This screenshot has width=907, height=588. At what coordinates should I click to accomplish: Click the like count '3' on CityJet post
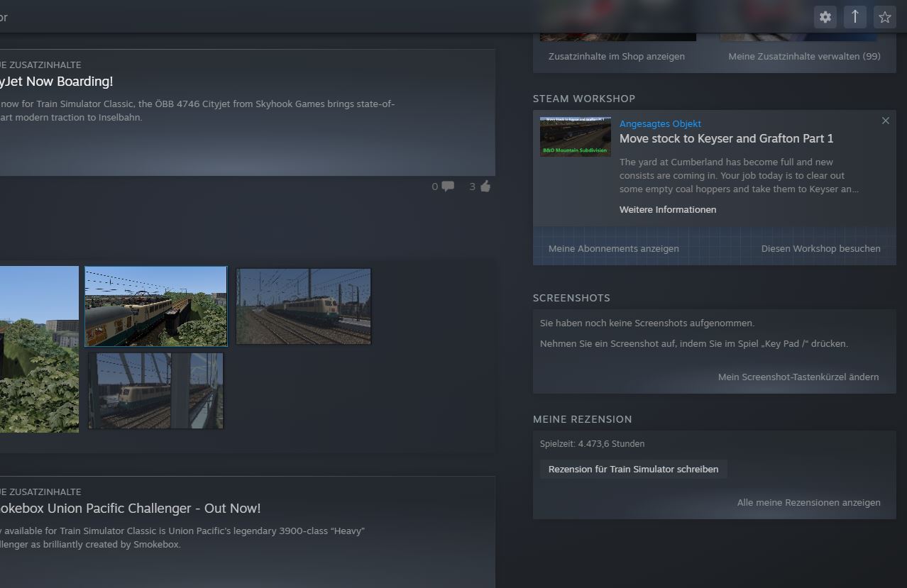click(473, 187)
